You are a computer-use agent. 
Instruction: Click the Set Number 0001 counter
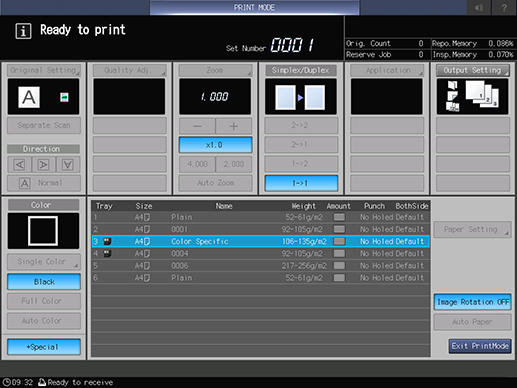tap(292, 45)
